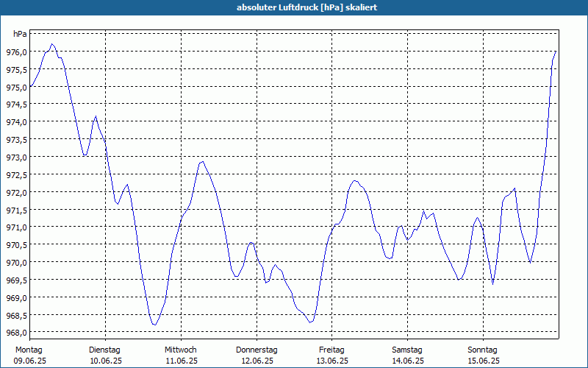588x368 pixels.
Task: Click the date 13.06.25
Action: (332, 361)
